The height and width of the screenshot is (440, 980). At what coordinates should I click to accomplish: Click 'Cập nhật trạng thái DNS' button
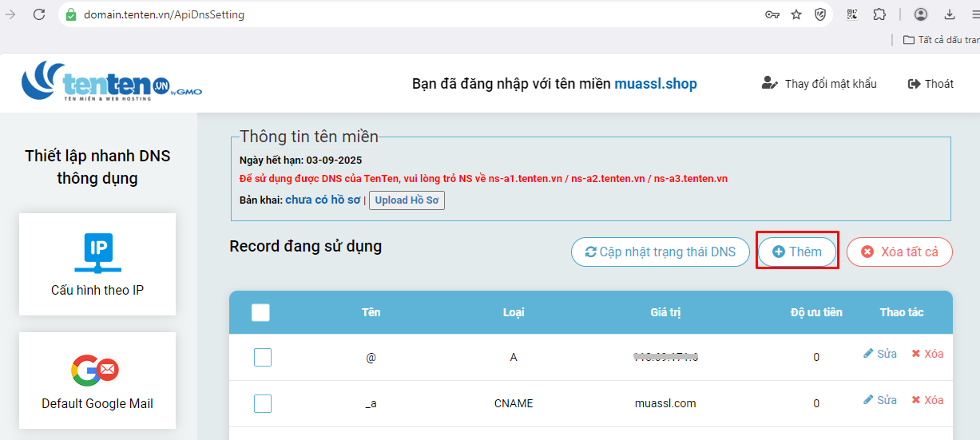click(660, 252)
